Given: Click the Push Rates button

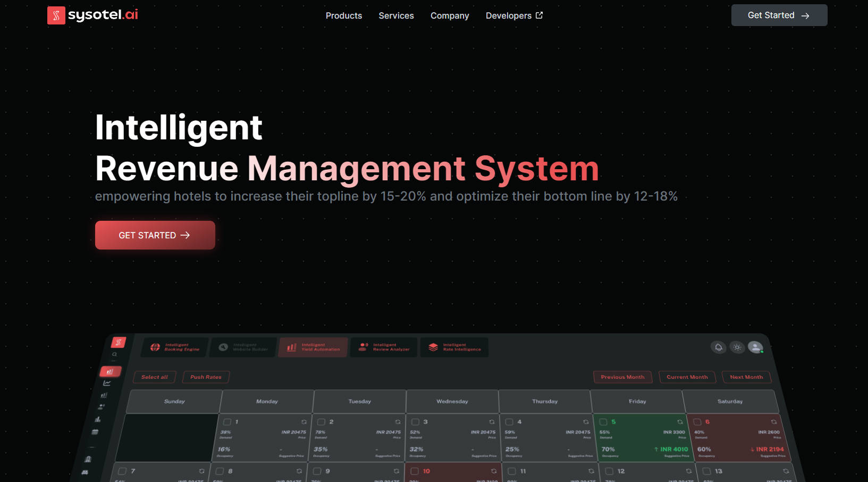Looking at the screenshot, I should tap(206, 377).
